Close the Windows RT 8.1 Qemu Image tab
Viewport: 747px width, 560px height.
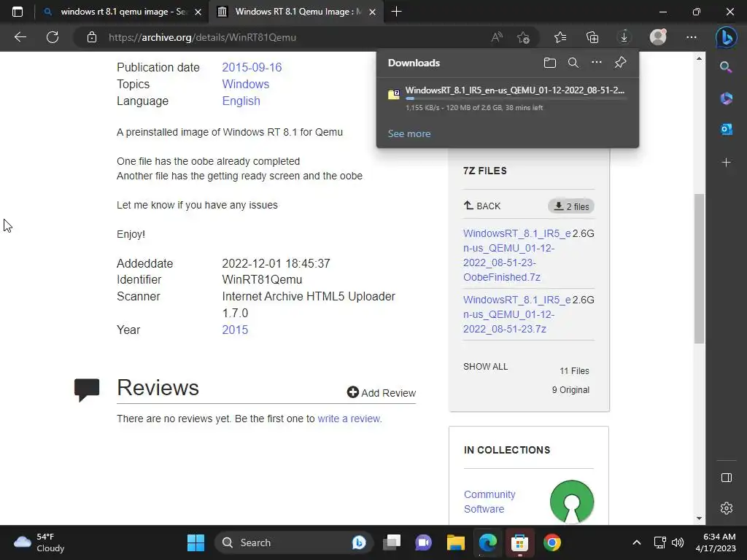(373, 12)
